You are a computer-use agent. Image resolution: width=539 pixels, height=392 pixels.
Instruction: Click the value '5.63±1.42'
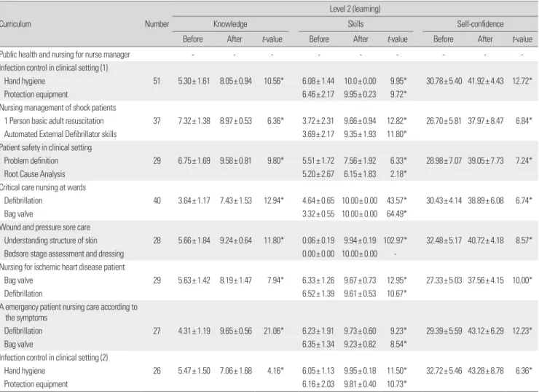[x=194, y=281]
